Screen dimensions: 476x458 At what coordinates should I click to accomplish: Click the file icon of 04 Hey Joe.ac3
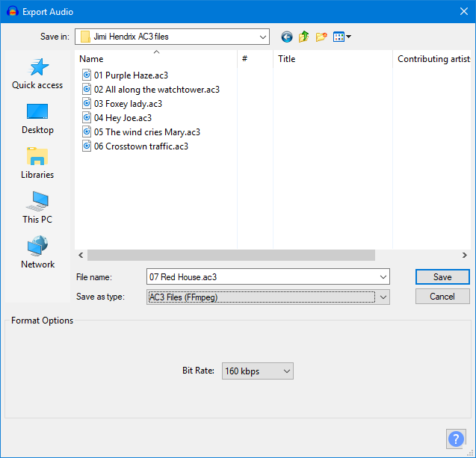coord(87,118)
